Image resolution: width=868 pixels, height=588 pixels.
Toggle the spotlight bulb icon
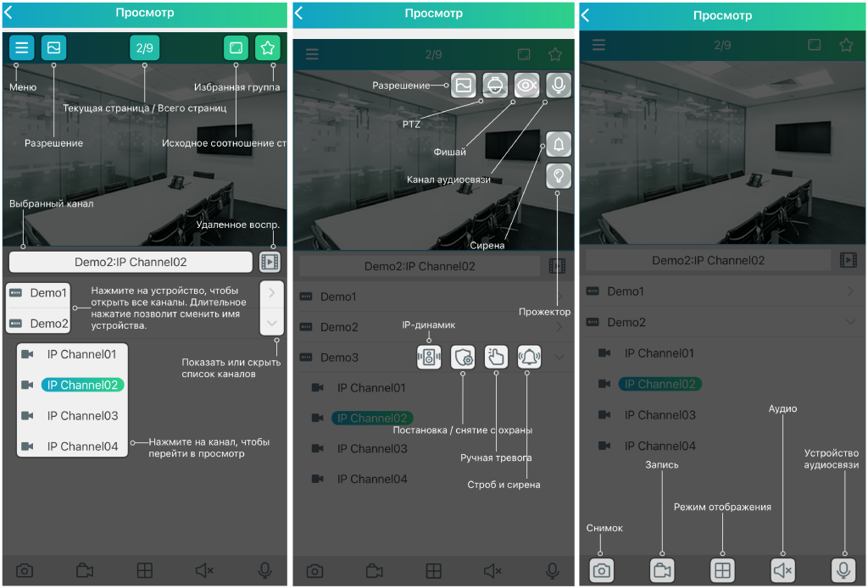click(x=559, y=176)
